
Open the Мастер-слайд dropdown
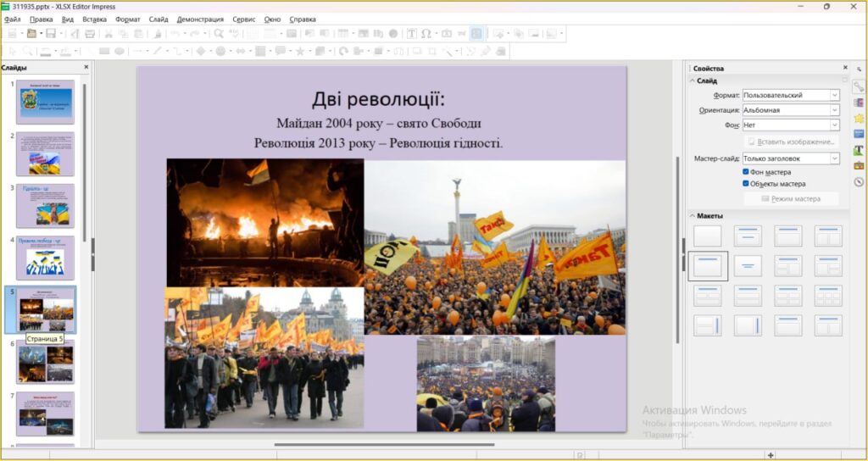pyautogui.click(x=790, y=158)
